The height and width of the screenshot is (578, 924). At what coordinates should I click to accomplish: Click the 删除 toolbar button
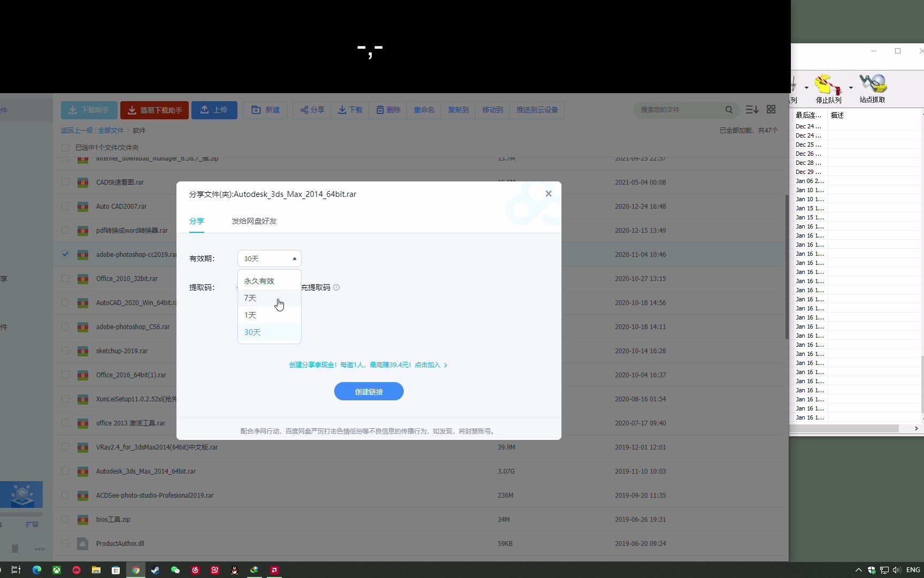[388, 110]
